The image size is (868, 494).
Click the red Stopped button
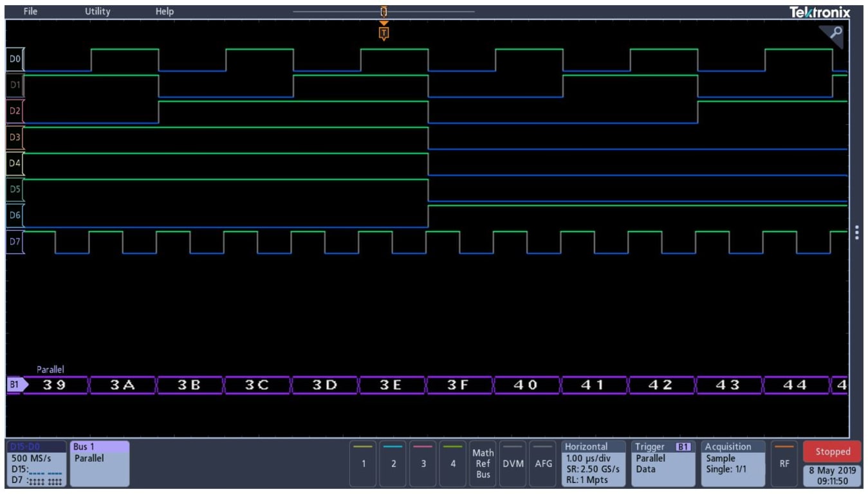831,452
